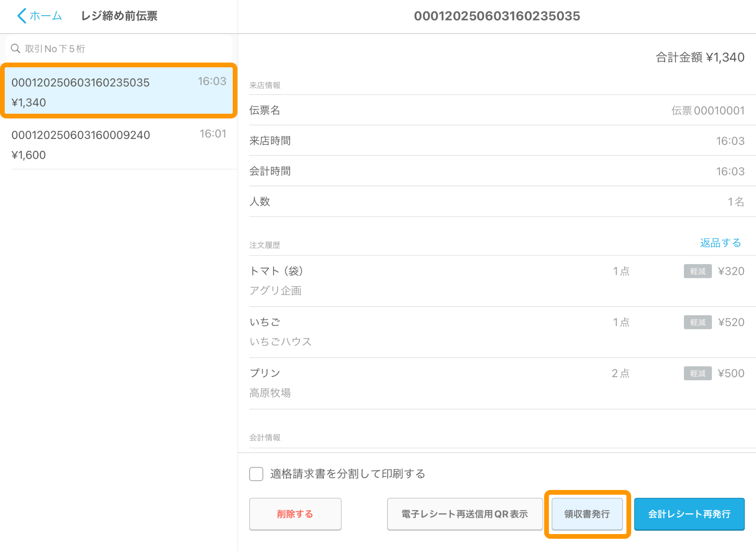
Task: Select slip 00012025060316023​5035 in list
Action: pyautogui.click(x=119, y=91)
